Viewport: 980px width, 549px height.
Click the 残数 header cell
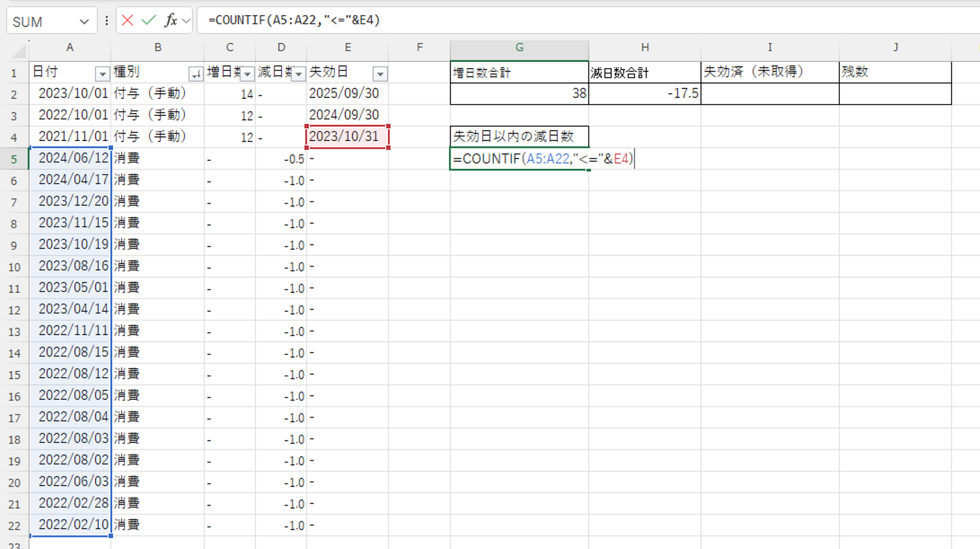(896, 72)
